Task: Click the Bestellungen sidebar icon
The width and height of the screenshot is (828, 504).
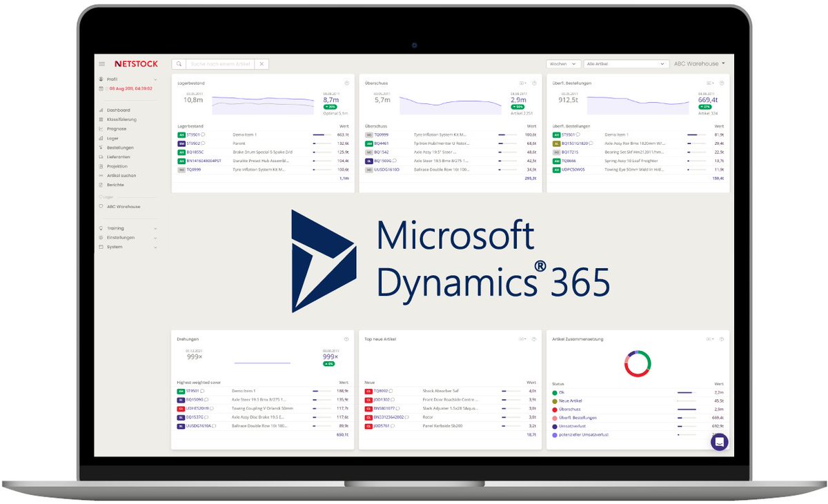Action: click(x=101, y=148)
